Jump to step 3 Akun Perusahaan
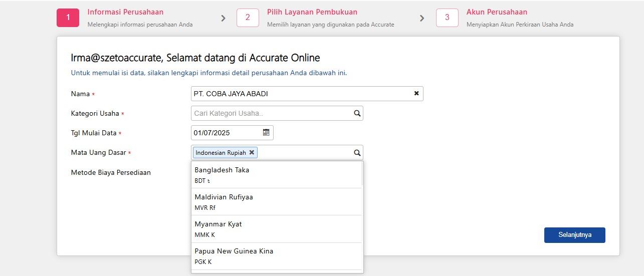 [x=497, y=12]
